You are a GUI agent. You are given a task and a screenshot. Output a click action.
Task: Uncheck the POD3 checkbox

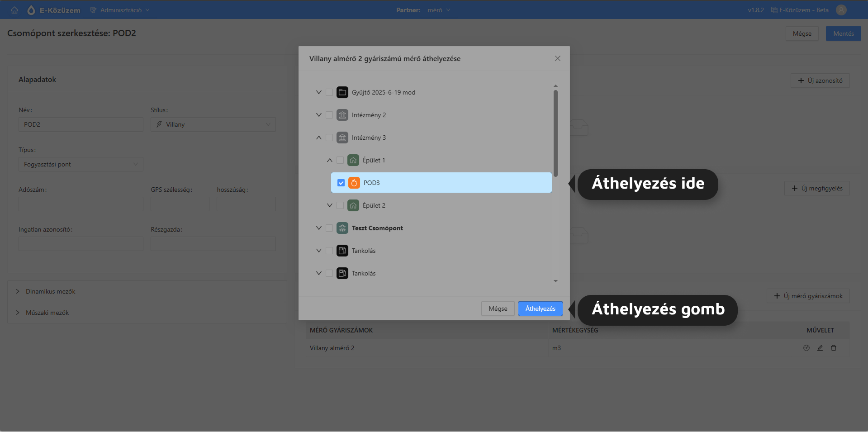coord(341,183)
